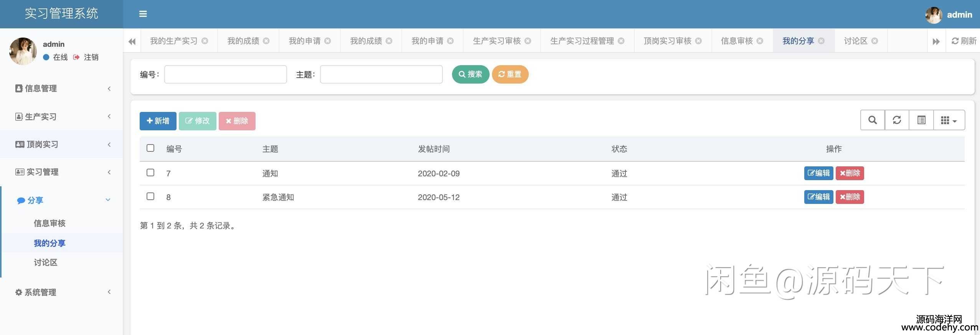Check the select-all checkbox in table header
The image size is (980, 335).
pyautogui.click(x=150, y=148)
